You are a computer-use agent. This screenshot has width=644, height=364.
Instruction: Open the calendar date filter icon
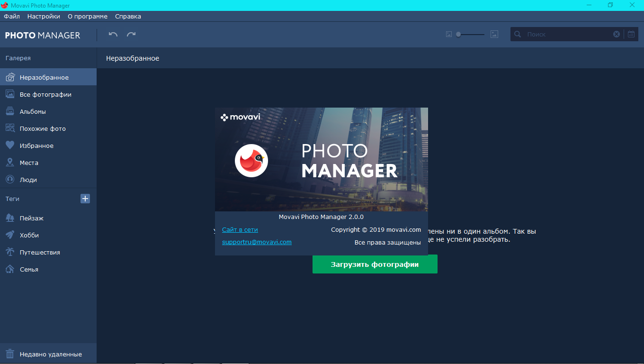click(x=631, y=34)
